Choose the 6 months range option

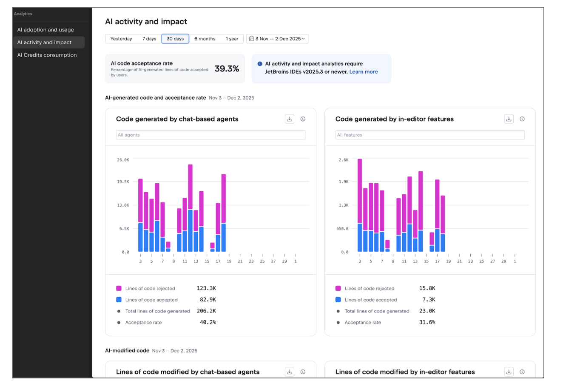pyautogui.click(x=205, y=39)
